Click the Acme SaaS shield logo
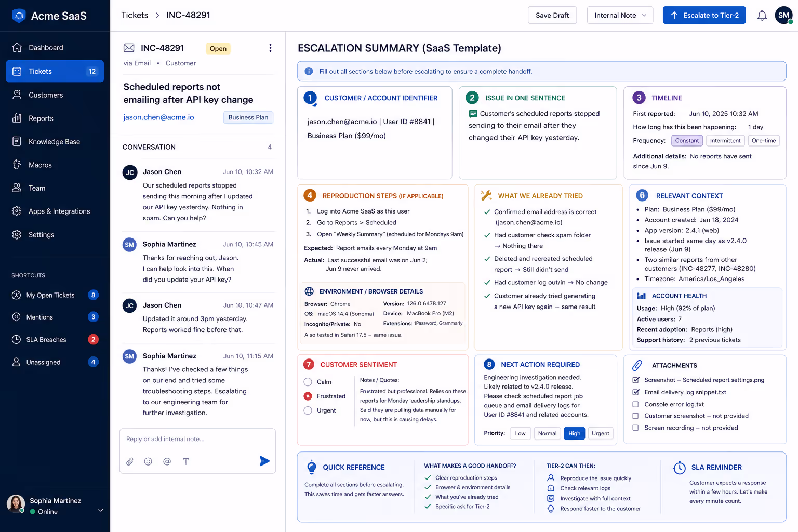Viewport: 798px width, 532px height. pyautogui.click(x=19, y=16)
